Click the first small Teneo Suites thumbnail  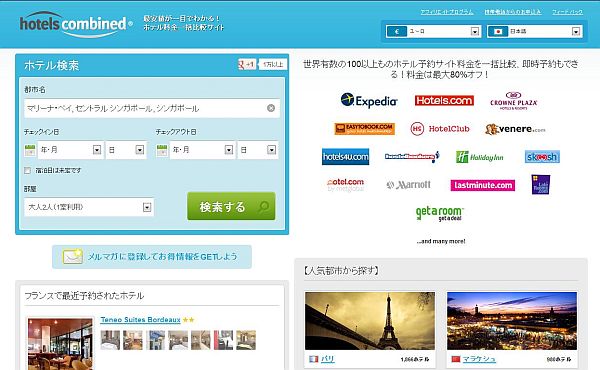(x=110, y=340)
